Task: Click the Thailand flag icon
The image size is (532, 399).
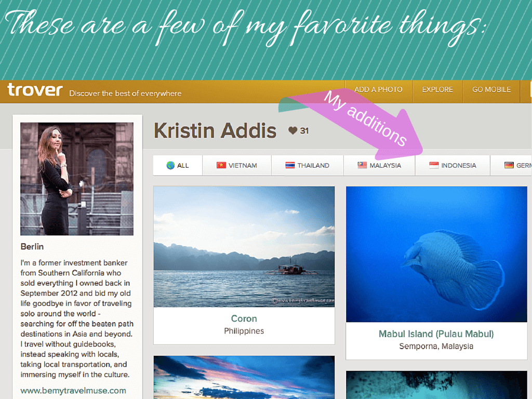Action: click(x=290, y=165)
